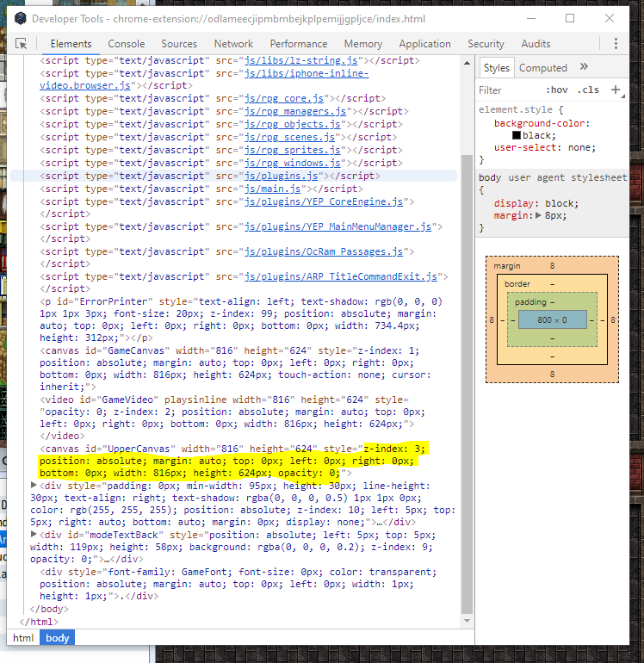Open the js/plugins.js script link

coord(281,176)
